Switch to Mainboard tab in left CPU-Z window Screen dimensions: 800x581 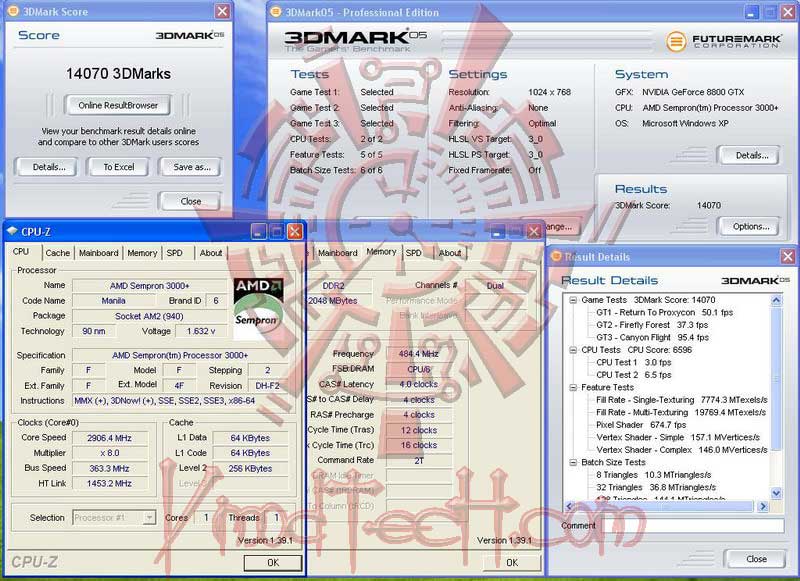coord(98,253)
